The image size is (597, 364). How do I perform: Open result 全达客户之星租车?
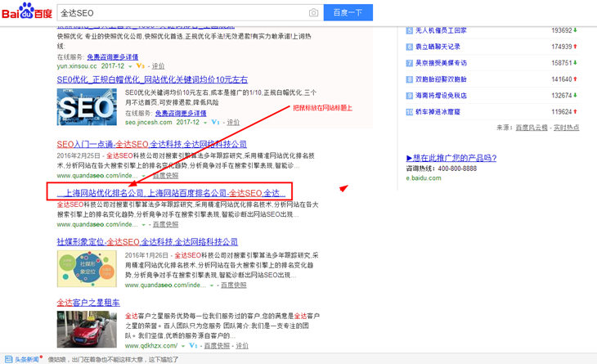click(x=88, y=303)
